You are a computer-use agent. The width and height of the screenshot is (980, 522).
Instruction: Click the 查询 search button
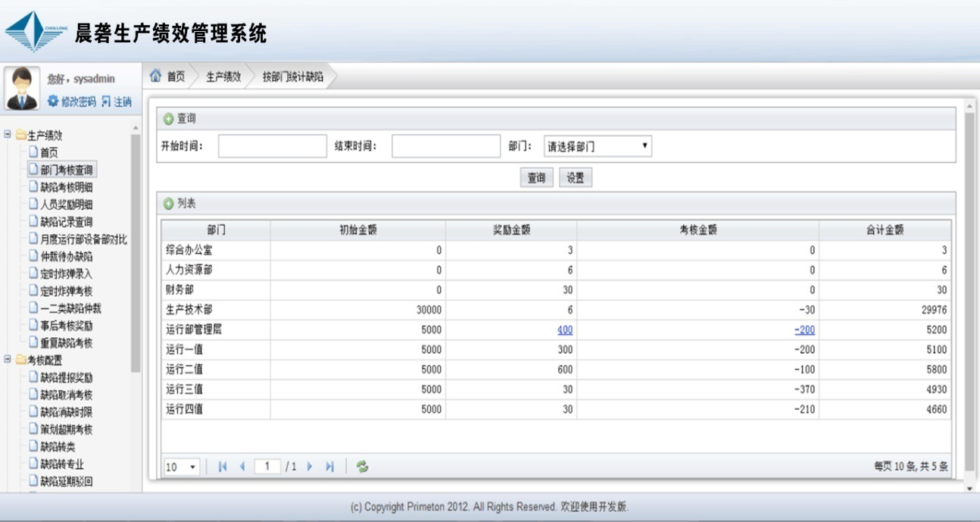(x=536, y=178)
